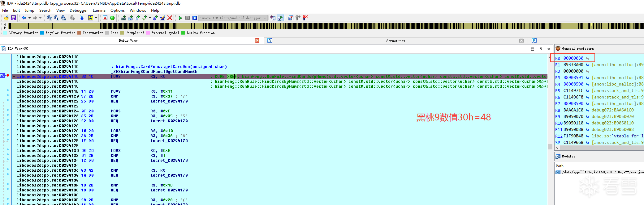Toggle the red breakpoint dot at C029411C
Image resolution: width=644 pixels, height=205 pixels.
(x=8, y=75)
